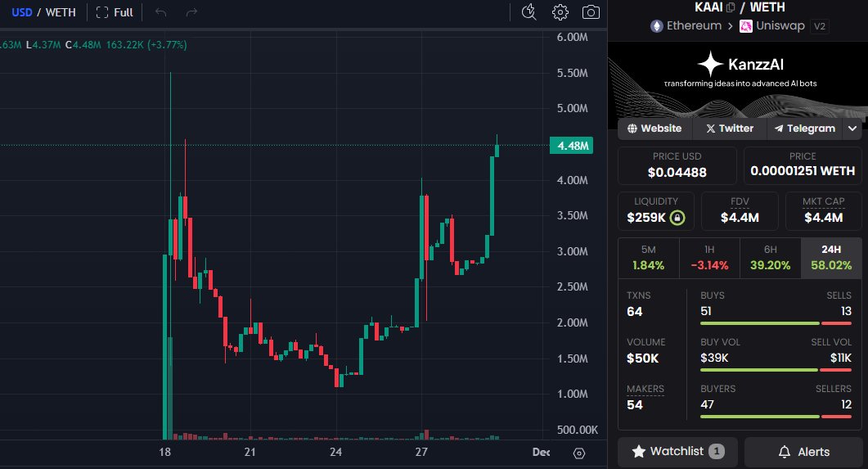The height and width of the screenshot is (469, 868).
Task: Add pair to Watchlist
Action: 677,451
